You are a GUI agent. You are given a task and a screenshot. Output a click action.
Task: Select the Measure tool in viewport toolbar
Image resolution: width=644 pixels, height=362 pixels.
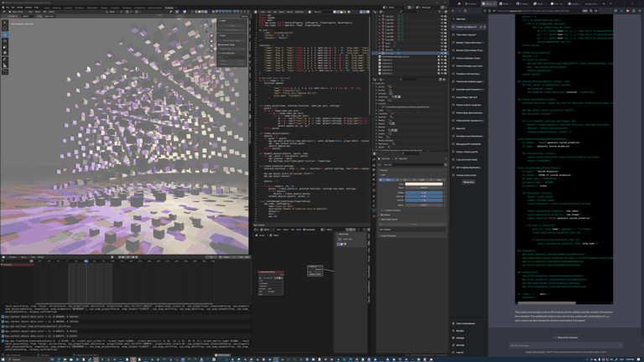click(5, 65)
